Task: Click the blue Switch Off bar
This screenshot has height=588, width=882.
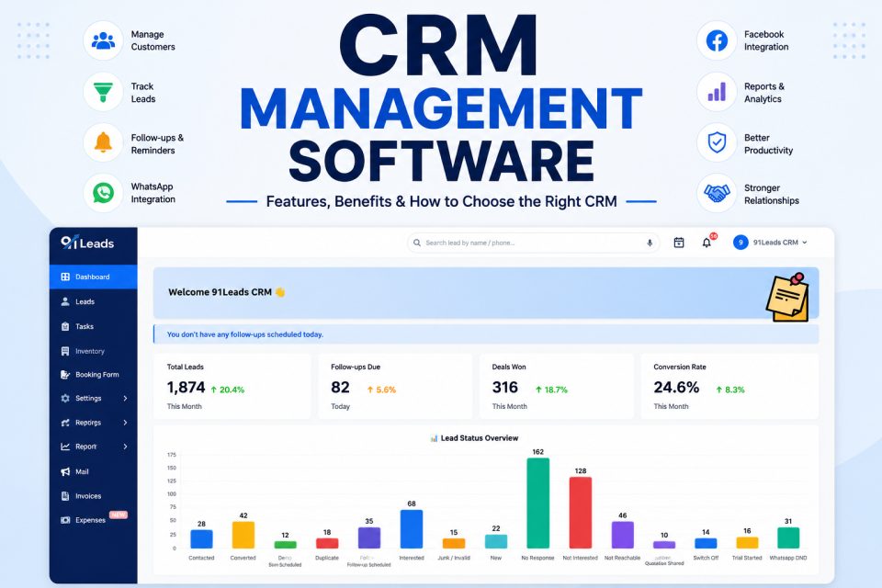Action: 706,543
